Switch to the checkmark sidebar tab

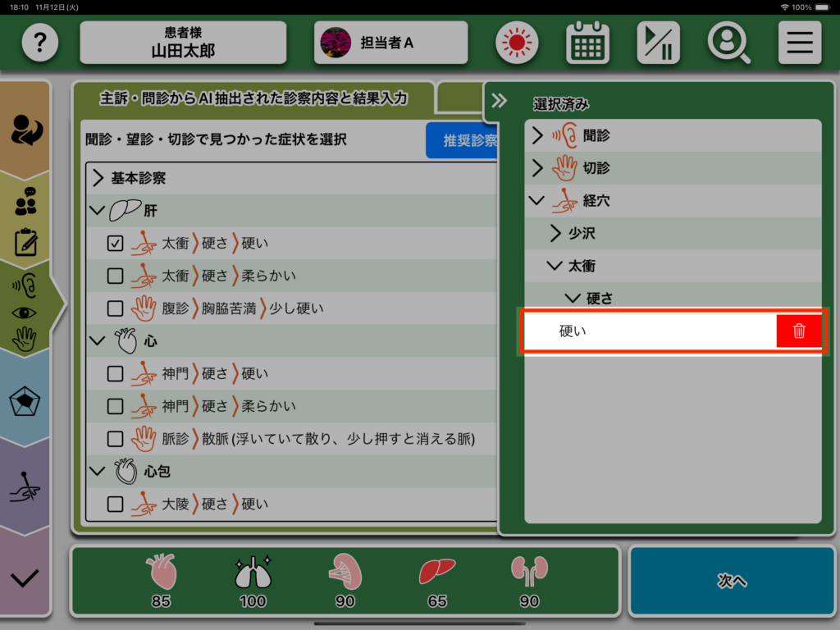click(25, 577)
